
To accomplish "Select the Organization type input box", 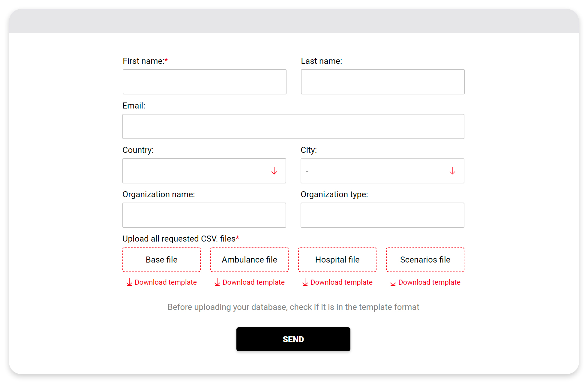I will pos(382,215).
